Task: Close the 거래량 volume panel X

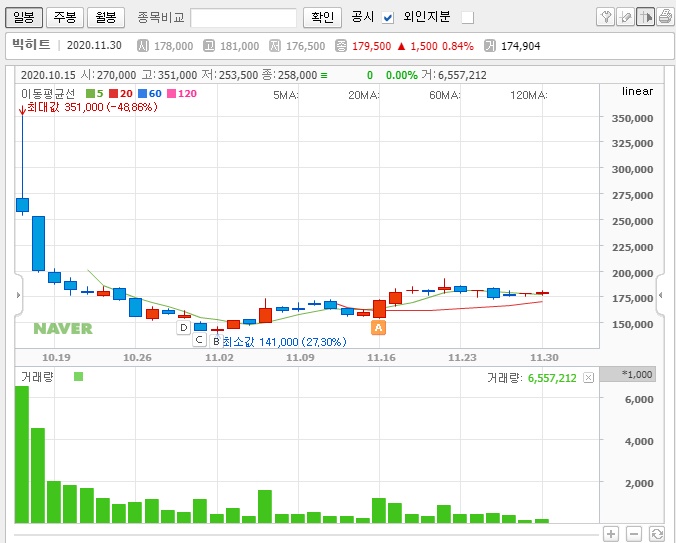Action: pos(588,378)
